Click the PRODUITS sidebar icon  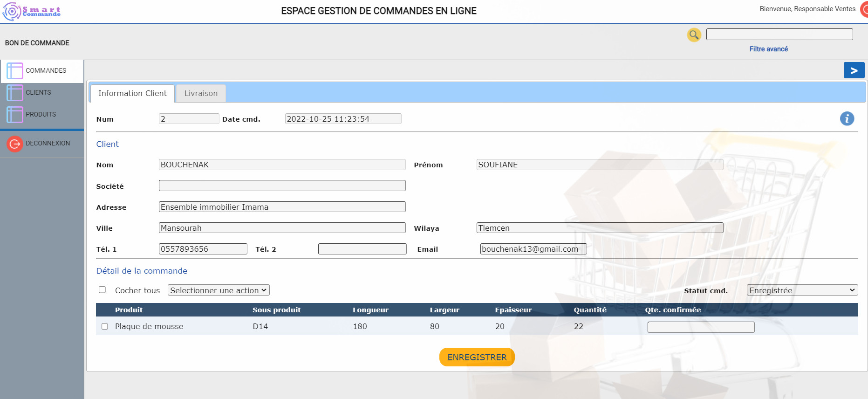pyautogui.click(x=14, y=115)
